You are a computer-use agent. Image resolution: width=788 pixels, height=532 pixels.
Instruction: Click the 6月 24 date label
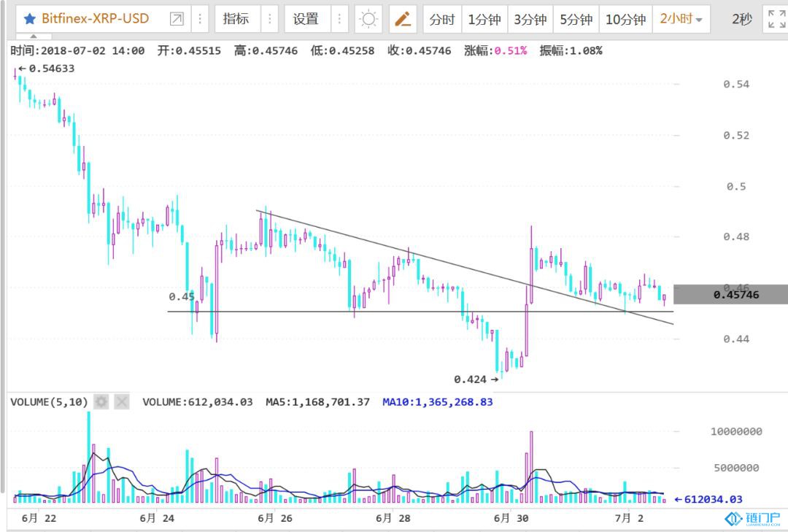[x=157, y=518]
